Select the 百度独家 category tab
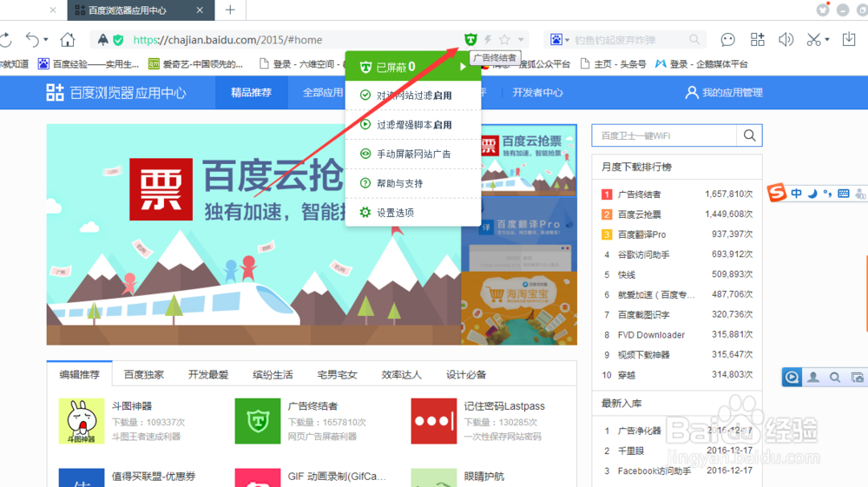 (x=144, y=375)
